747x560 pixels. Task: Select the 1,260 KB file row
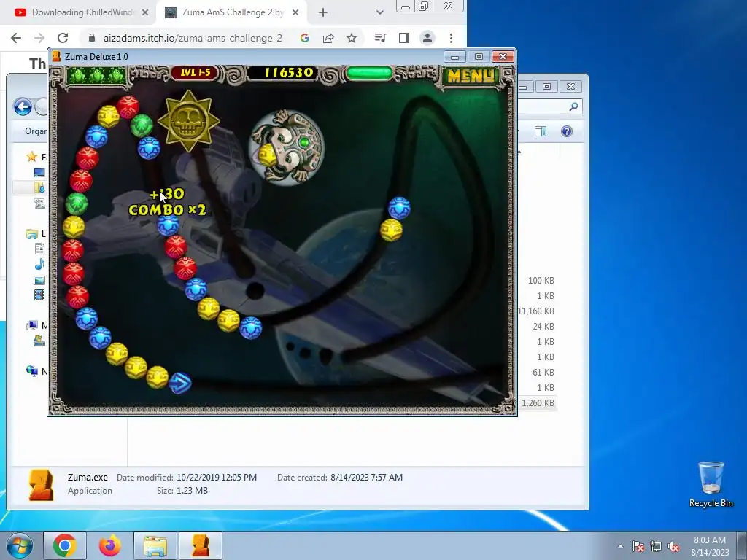pos(538,403)
